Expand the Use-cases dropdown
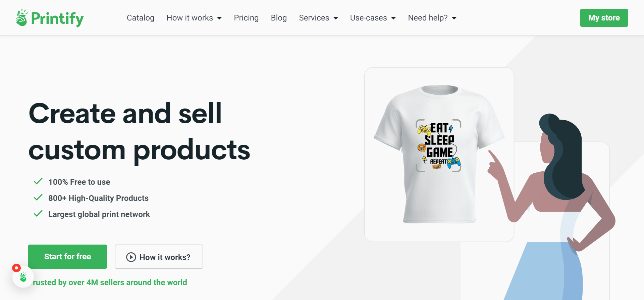Screen dimensions: 644x300 click(x=372, y=18)
